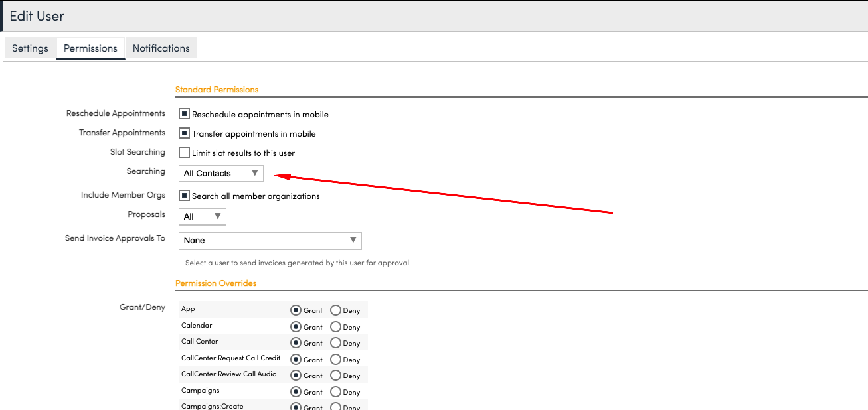The height and width of the screenshot is (410, 868).
Task: Deny CallCenter:Request Call Credit permission
Action: (335, 360)
